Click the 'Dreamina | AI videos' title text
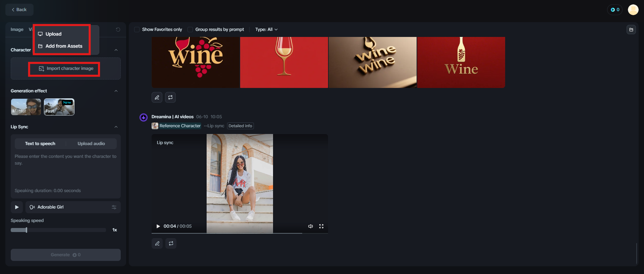This screenshot has width=644, height=274. click(172, 117)
